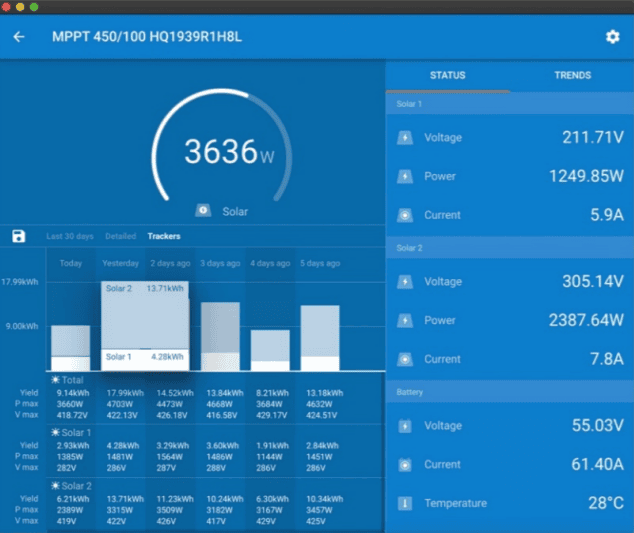The height and width of the screenshot is (533, 634).
Task: Click the save history disk icon
Action: (x=18, y=236)
